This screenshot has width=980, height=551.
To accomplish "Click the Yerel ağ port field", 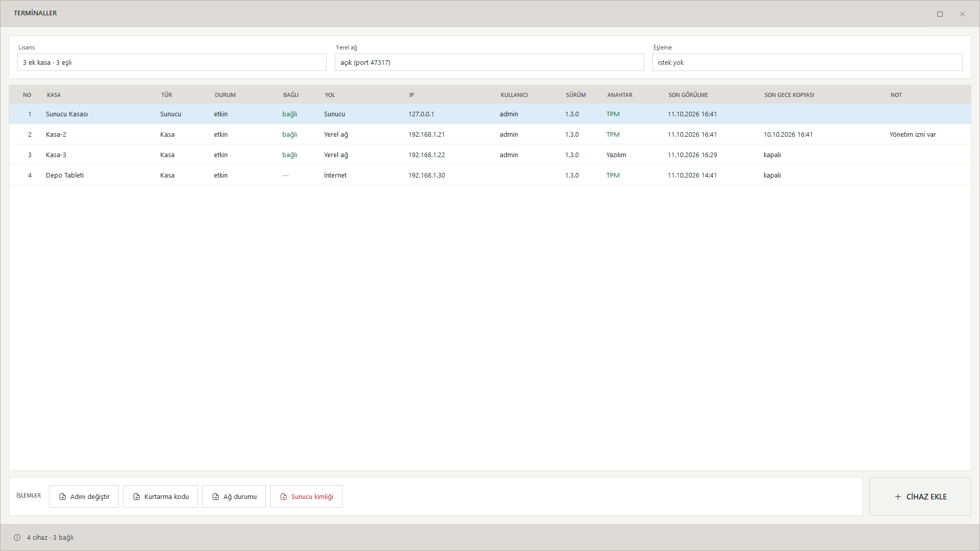I will 489,62.
